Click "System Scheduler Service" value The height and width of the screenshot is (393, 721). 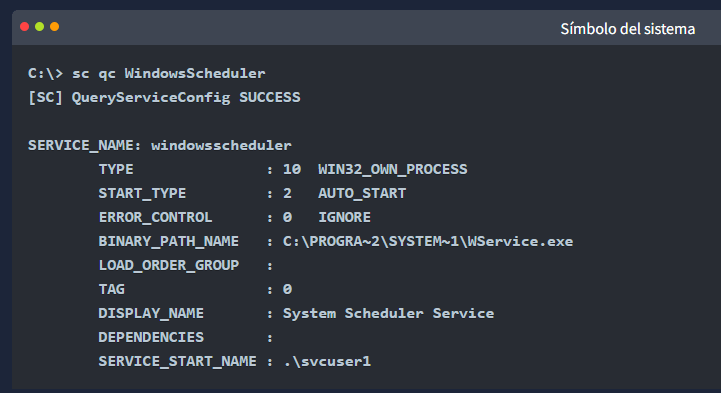click(388, 313)
